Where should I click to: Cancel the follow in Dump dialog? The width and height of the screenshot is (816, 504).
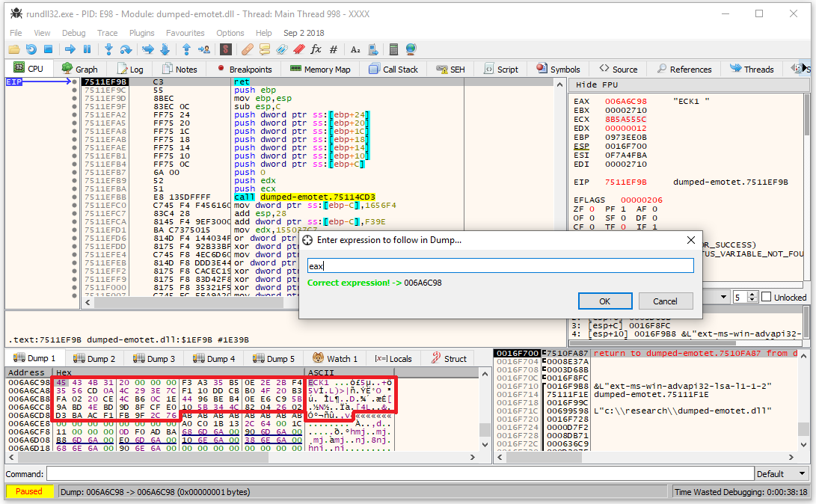[665, 301]
